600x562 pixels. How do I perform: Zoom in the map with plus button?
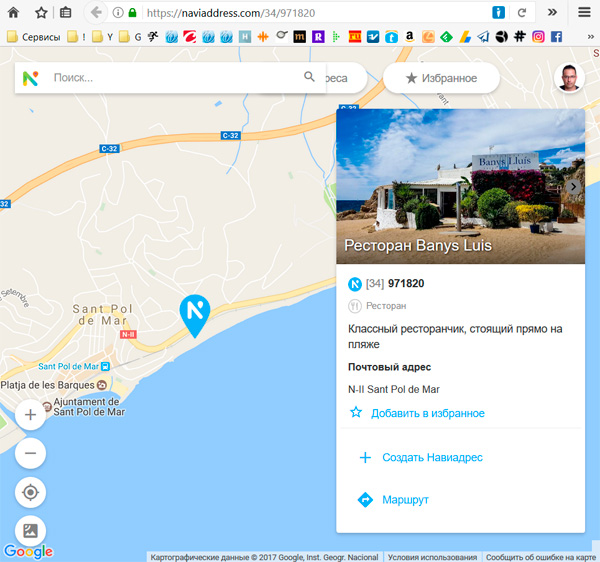click(x=30, y=414)
